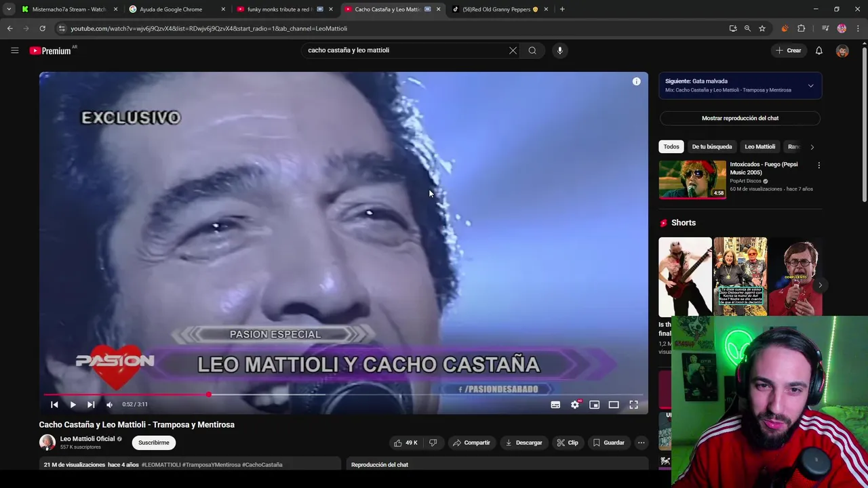Open the middle Ozzy Osbourne Short
This screenshot has width=868, height=488.
(x=740, y=277)
